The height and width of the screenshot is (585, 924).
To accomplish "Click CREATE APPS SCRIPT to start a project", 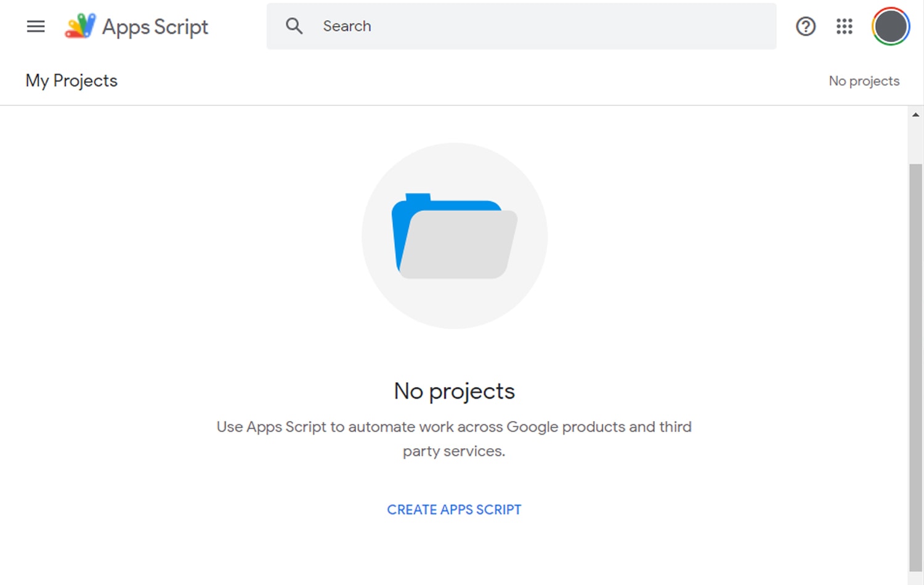I will (x=454, y=509).
